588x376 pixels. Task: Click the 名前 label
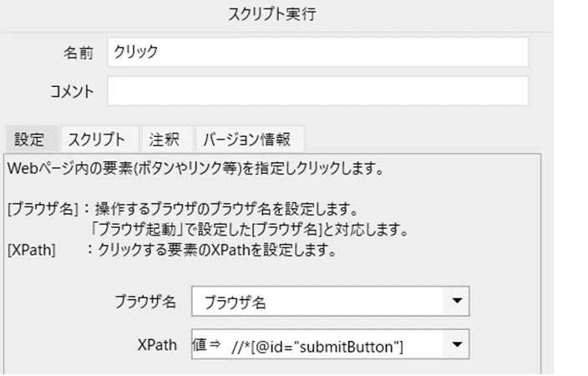point(79,53)
